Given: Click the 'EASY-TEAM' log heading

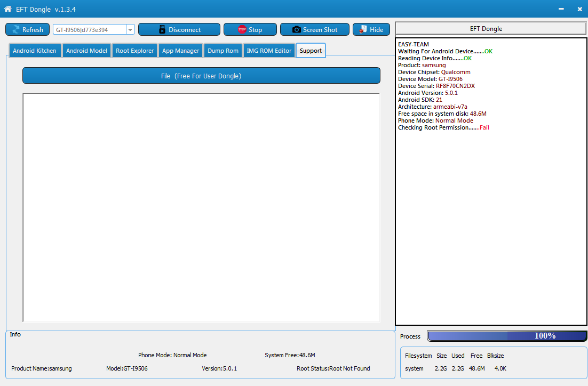Looking at the screenshot, I should coord(414,44).
